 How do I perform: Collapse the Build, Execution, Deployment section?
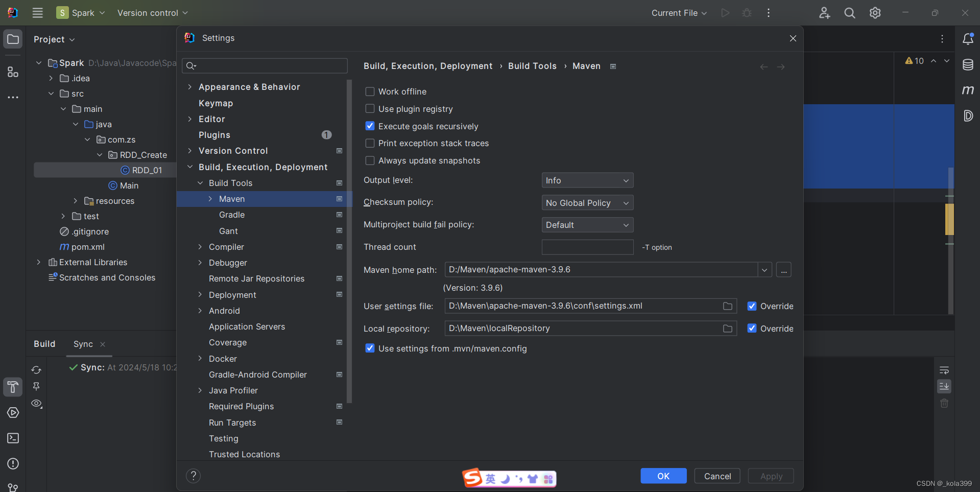[190, 167]
